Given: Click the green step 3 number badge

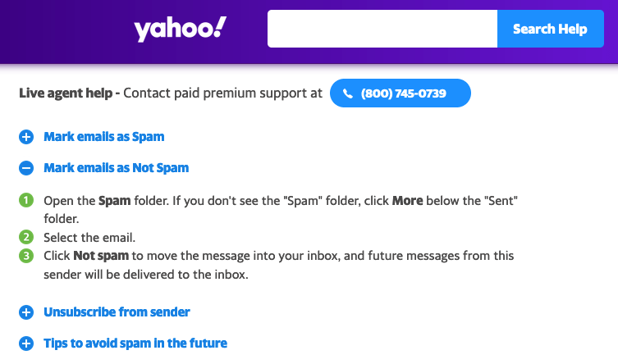Looking at the screenshot, I should pos(26,256).
